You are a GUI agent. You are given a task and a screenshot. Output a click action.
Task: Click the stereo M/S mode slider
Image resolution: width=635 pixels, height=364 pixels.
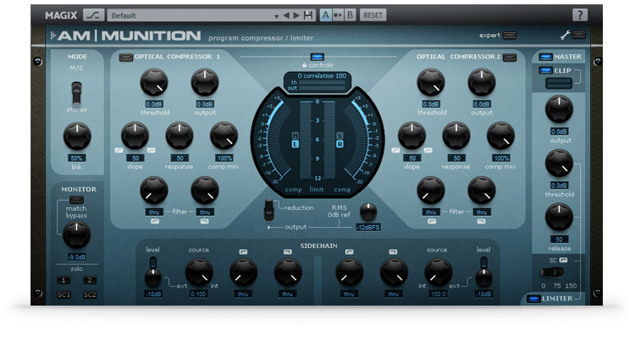point(76,92)
